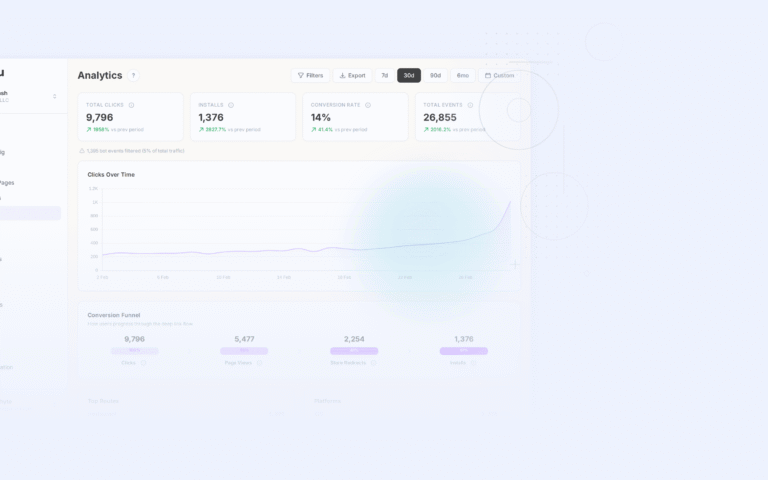Click info icon beside Installs label

coord(231,105)
